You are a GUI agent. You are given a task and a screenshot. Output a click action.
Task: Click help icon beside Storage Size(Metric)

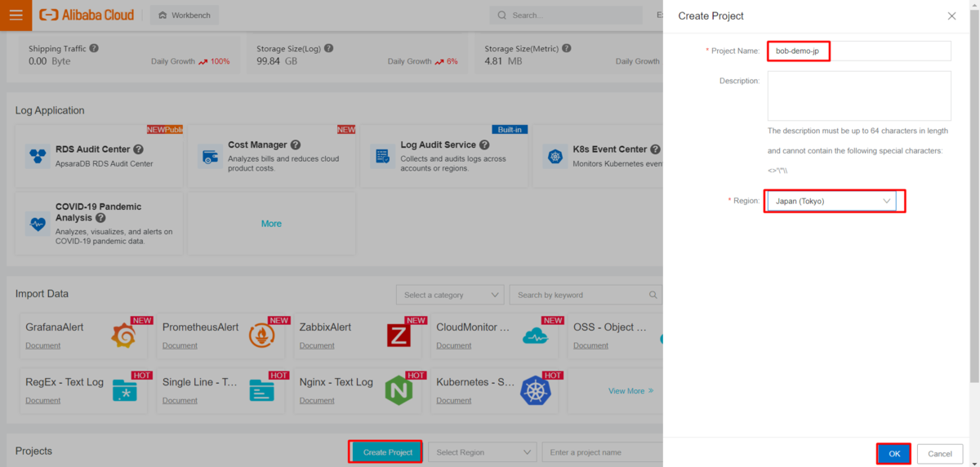564,48
